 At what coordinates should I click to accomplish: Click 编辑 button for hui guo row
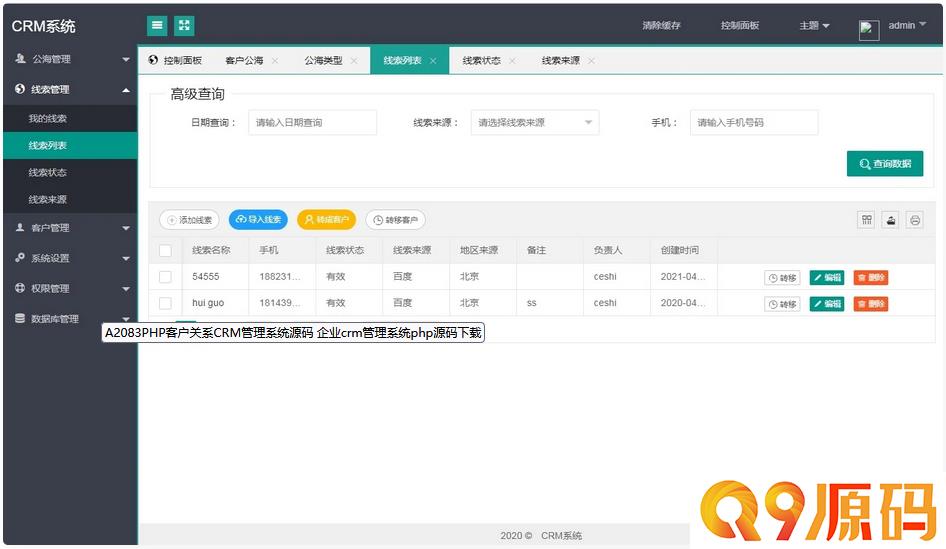click(827, 304)
